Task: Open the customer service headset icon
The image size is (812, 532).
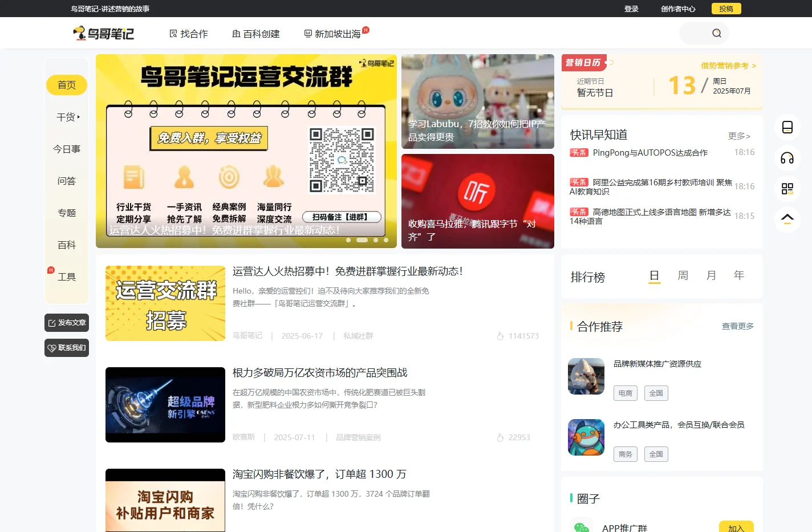Action: tap(787, 158)
